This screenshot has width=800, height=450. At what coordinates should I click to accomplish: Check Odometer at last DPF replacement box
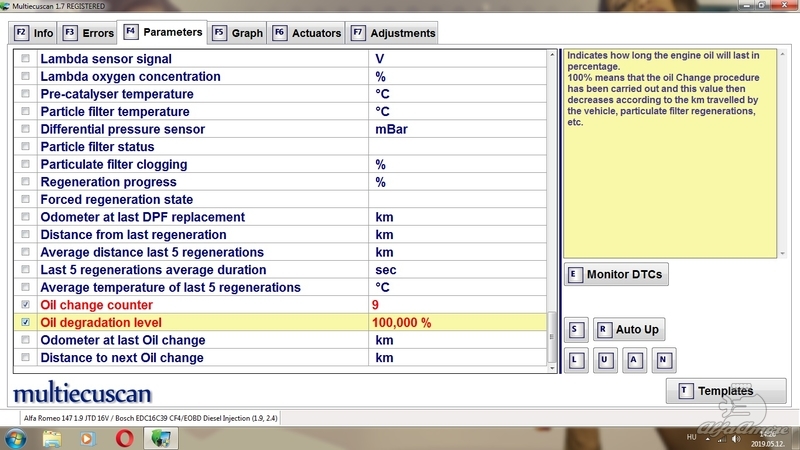coord(26,217)
